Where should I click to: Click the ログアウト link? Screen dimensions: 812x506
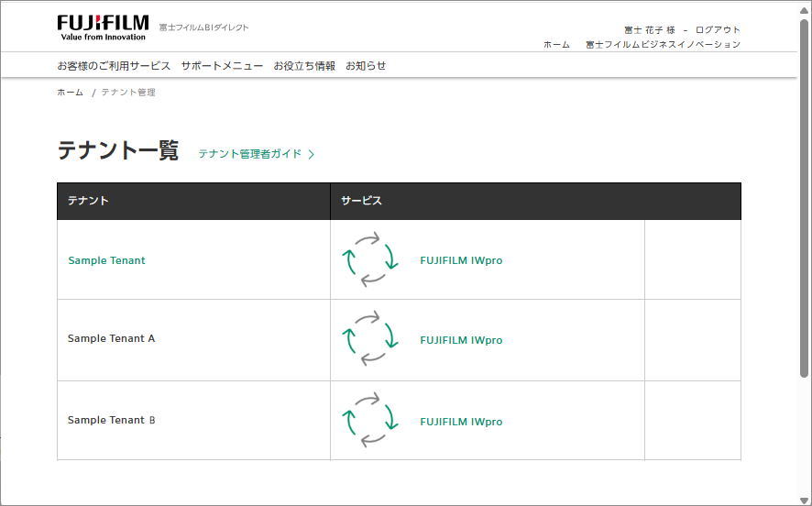point(718,30)
